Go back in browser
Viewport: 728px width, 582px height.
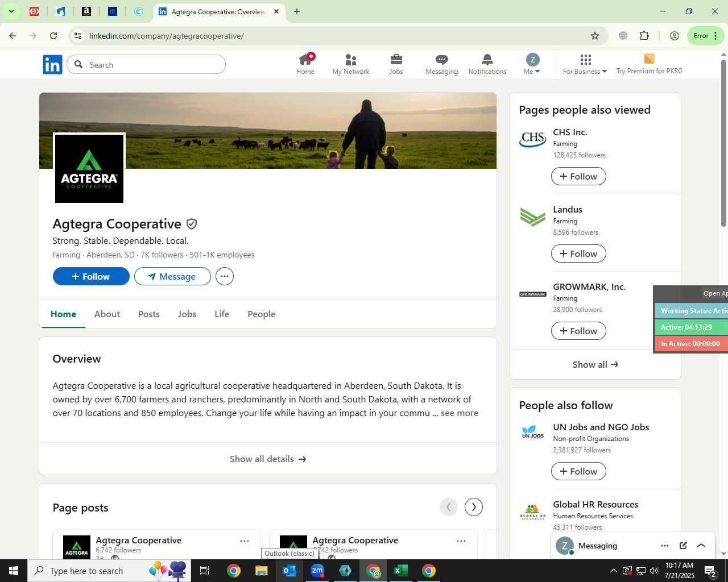(x=13, y=36)
